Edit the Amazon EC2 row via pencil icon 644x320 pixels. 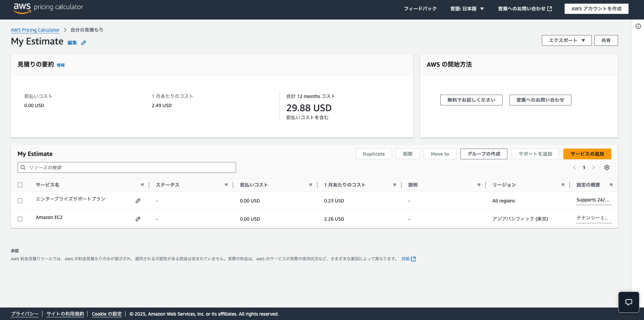pyautogui.click(x=138, y=219)
